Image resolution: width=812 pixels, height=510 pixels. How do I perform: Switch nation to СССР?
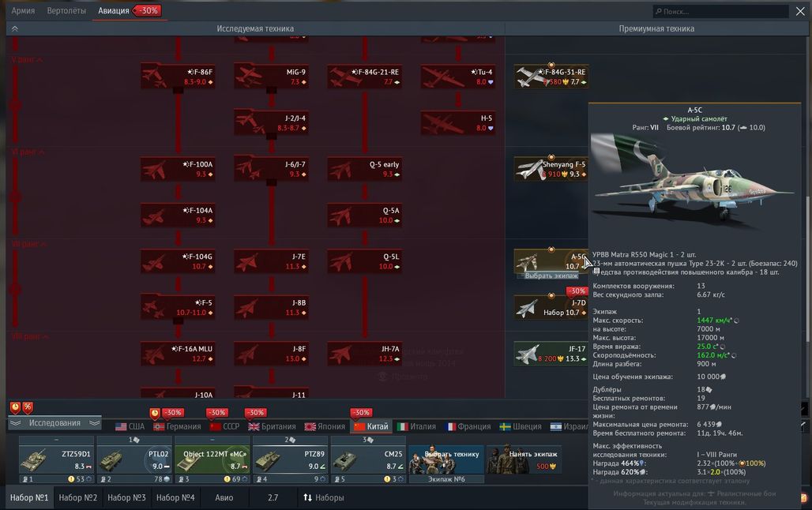pyautogui.click(x=225, y=426)
